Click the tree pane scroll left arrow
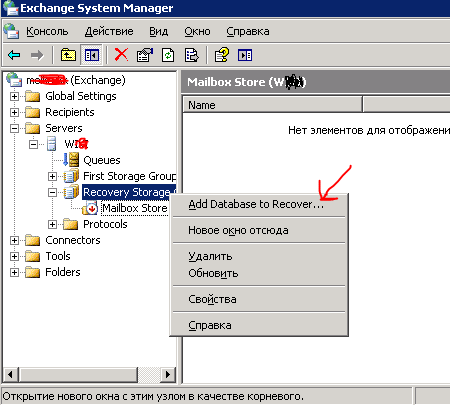 pyautogui.click(x=10, y=374)
